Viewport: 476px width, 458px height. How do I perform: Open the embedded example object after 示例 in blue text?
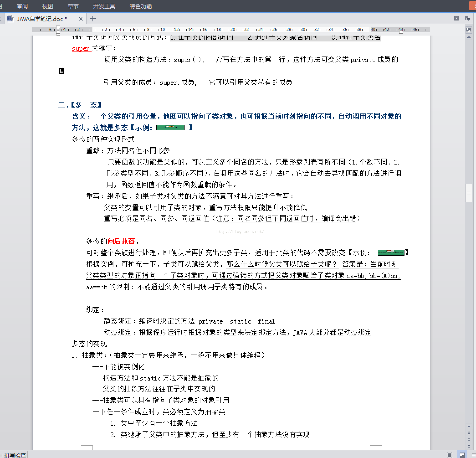coord(171,128)
